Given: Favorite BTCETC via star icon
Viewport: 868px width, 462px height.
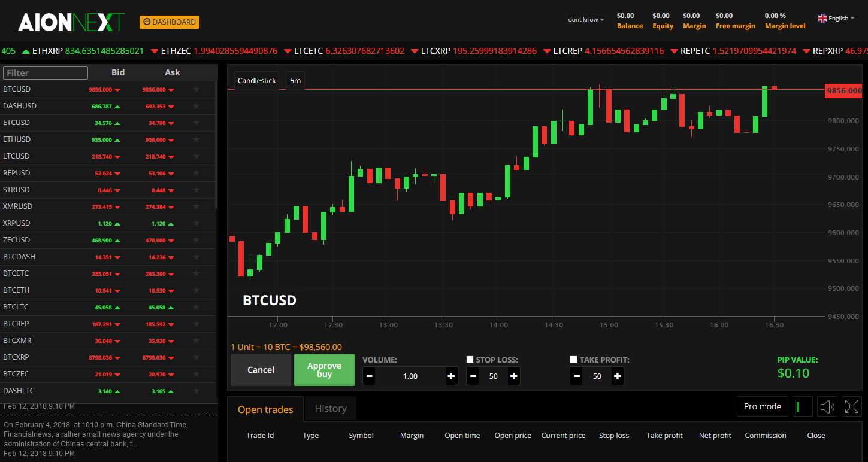Looking at the screenshot, I should pos(196,273).
